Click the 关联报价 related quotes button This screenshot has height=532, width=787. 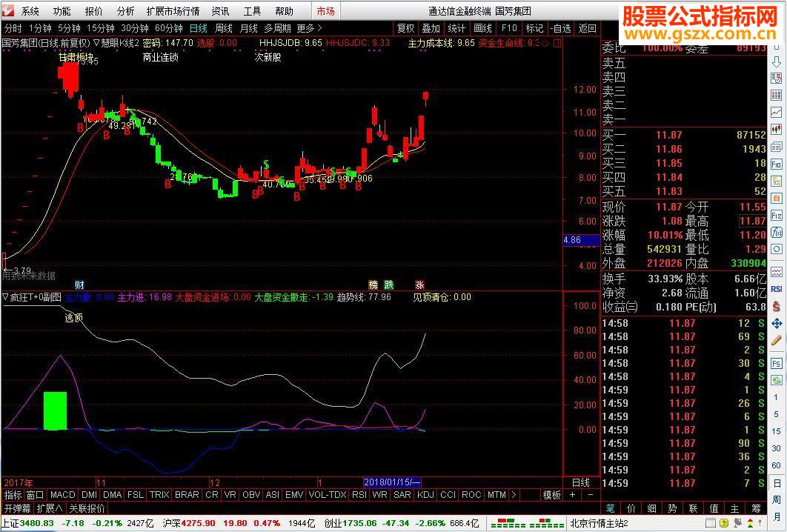(x=87, y=509)
